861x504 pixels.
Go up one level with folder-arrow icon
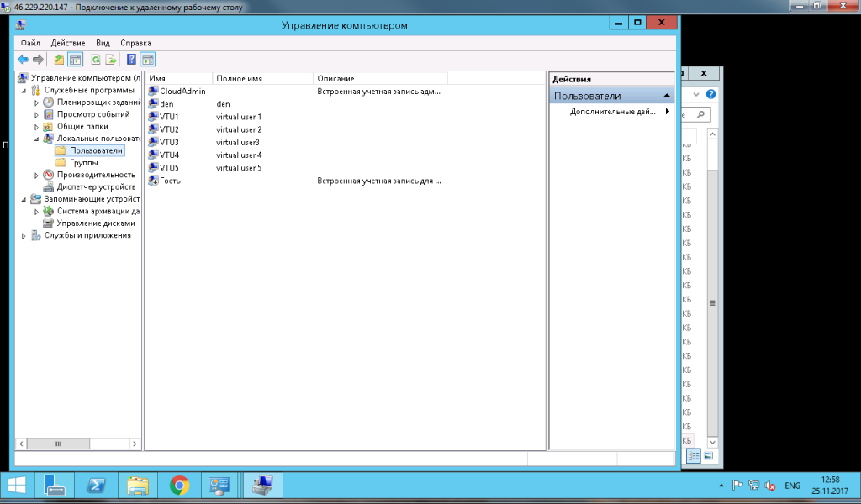click(x=59, y=60)
